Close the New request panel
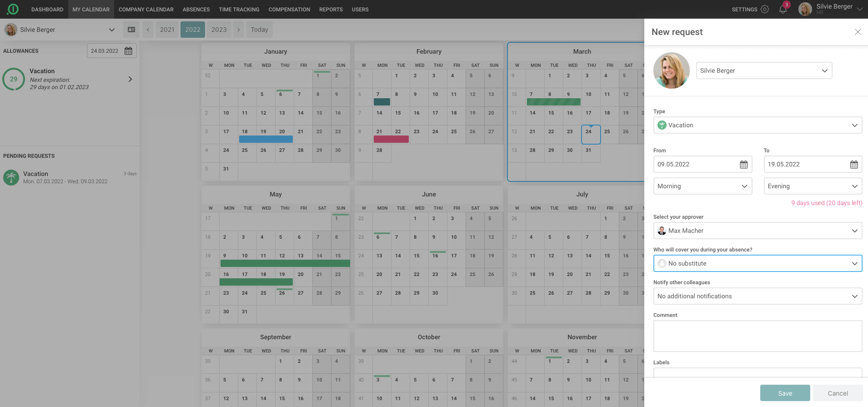 pyautogui.click(x=858, y=32)
